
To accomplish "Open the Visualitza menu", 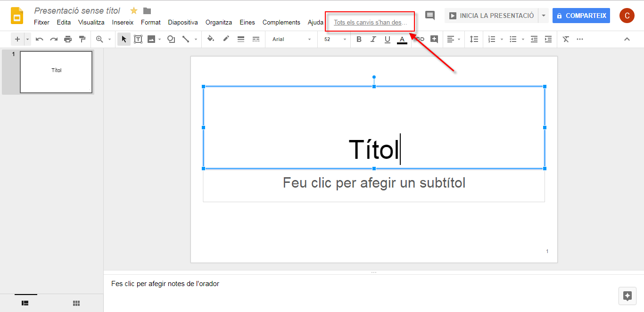I will [91, 22].
